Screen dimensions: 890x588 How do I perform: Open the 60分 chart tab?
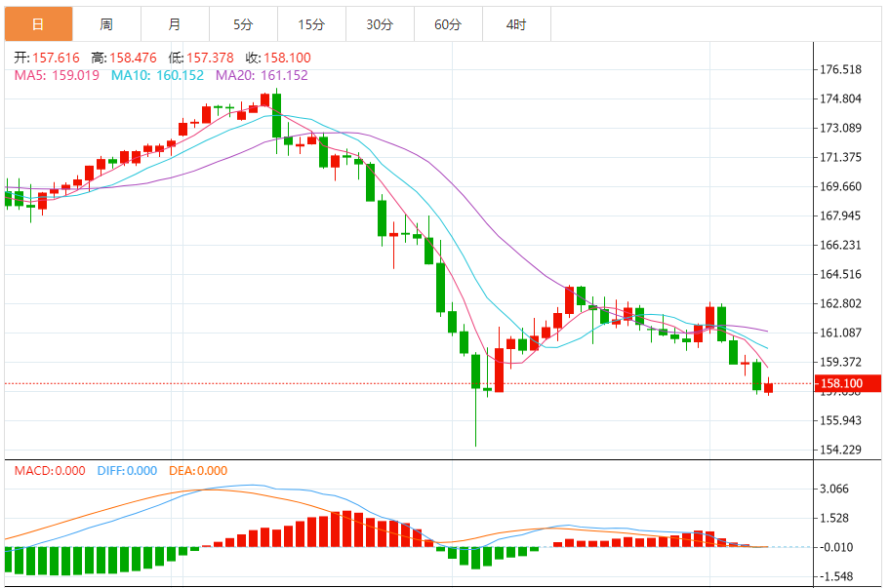pyautogui.click(x=448, y=24)
